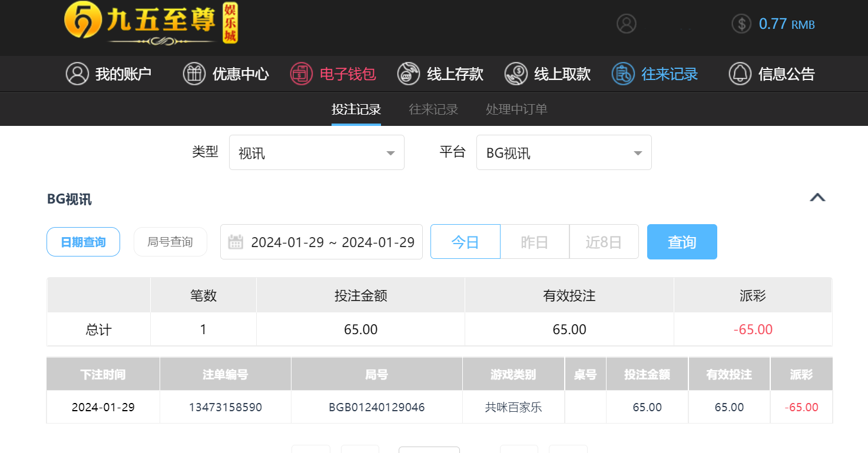Open the 类型 dropdown showing 视讯
The height and width of the screenshot is (453, 868).
pyautogui.click(x=317, y=152)
